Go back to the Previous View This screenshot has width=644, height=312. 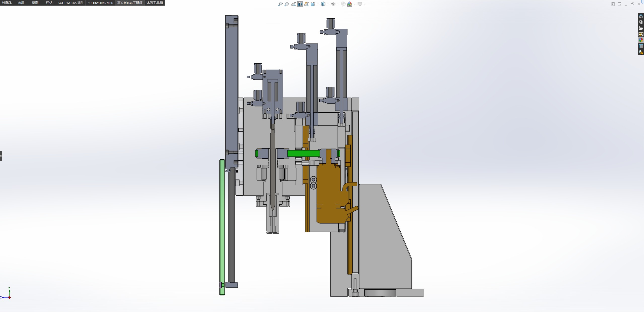coord(293,4)
